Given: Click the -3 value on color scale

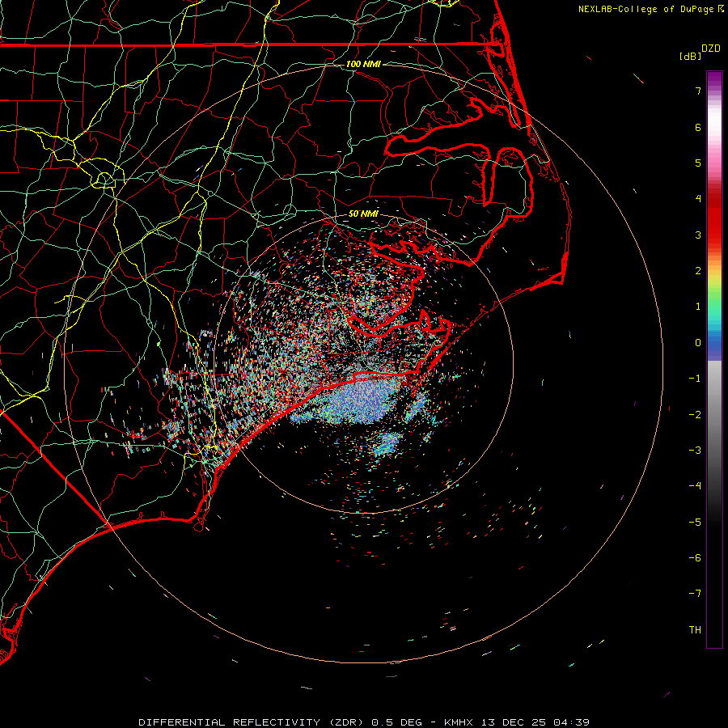Looking at the screenshot, I should pyautogui.click(x=695, y=451).
